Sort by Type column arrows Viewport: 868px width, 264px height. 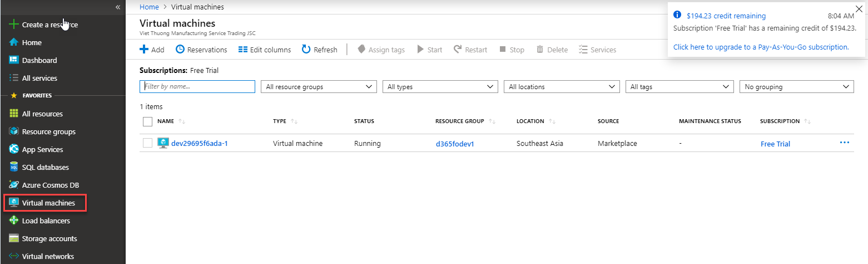point(295,121)
